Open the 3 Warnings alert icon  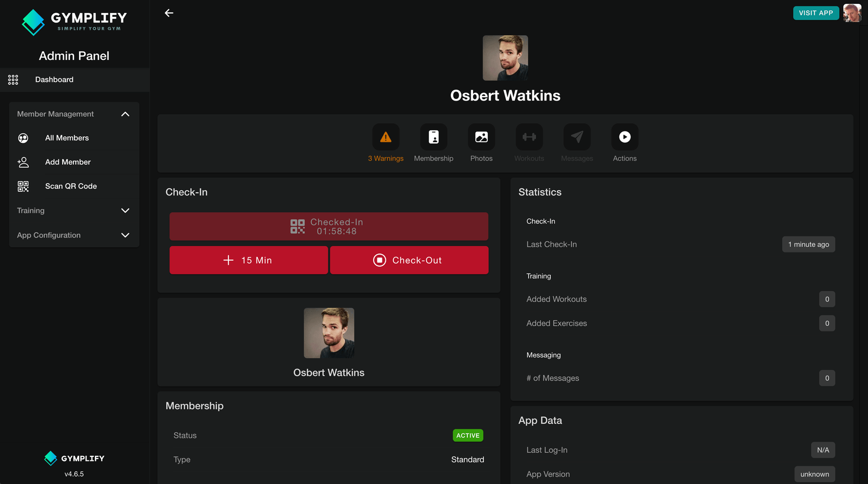click(x=385, y=137)
